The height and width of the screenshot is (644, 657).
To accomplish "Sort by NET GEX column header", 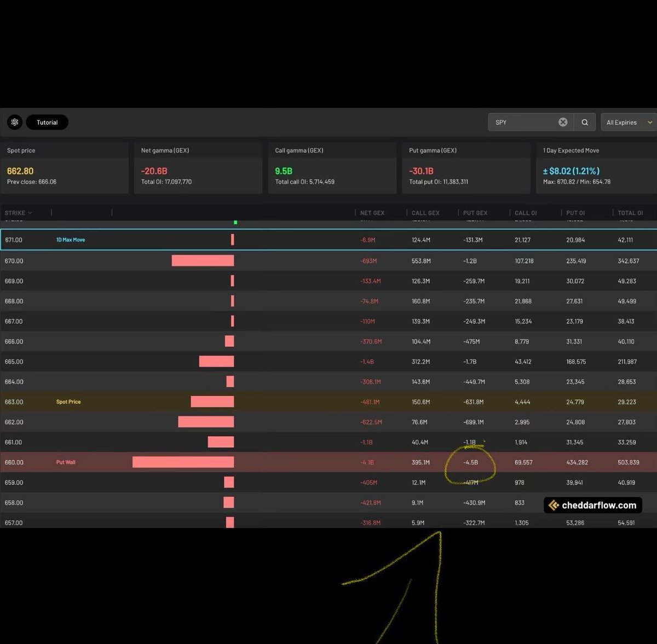I will tap(372, 213).
